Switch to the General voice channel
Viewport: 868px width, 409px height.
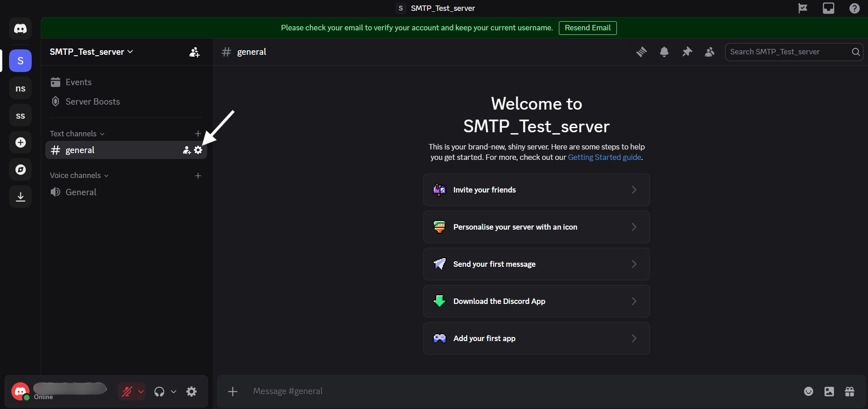click(80, 192)
